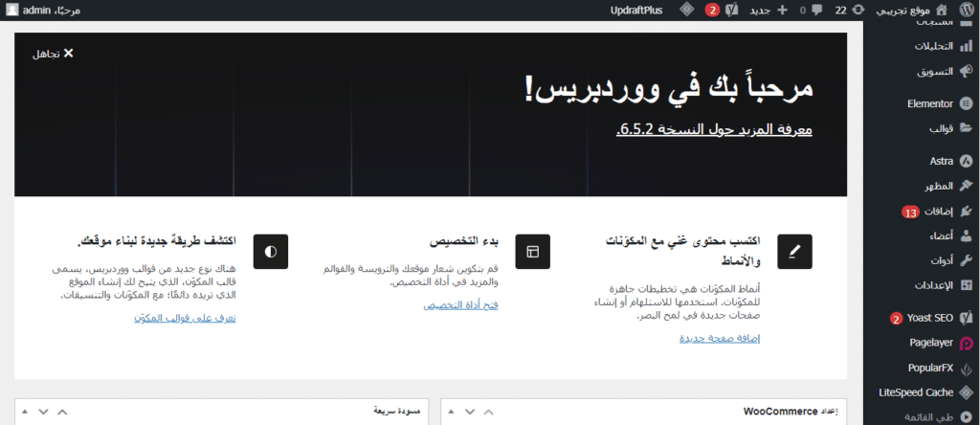Open the comments bubble icon showing 0
The width and height of the screenshot is (980, 425).
pyautogui.click(x=817, y=11)
